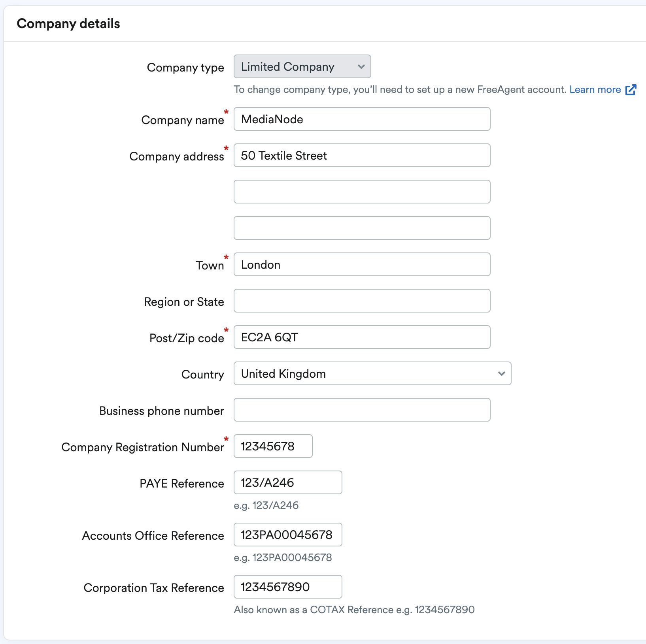Click the hint text 'e.g. 123/A246'
The height and width of the screenshot is (644, 646).
coord(266,505)
